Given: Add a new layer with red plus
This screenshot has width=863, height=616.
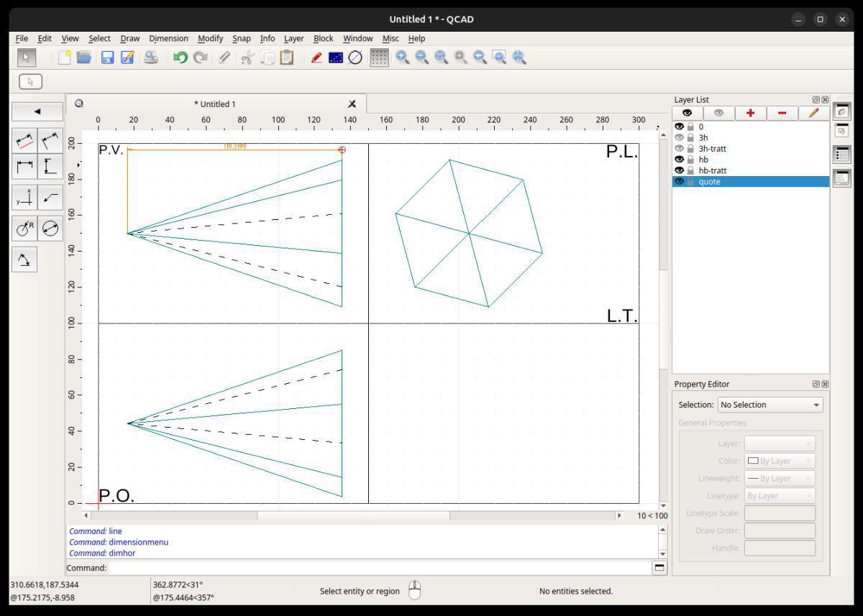Looking at the screenshot, I should click(750, 113).
